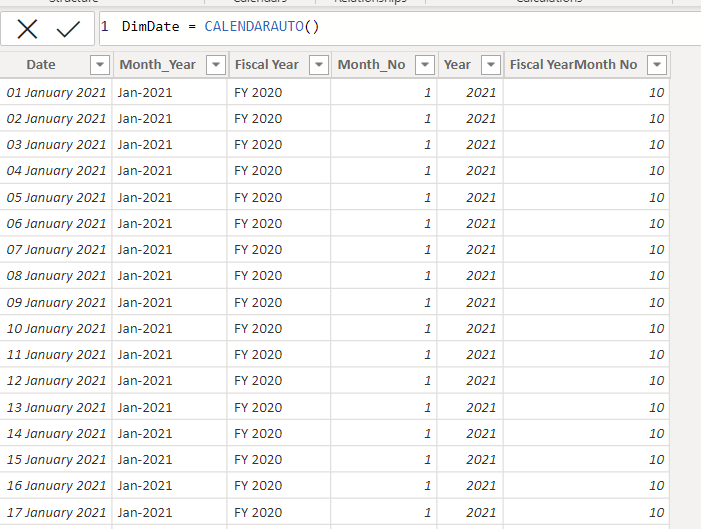Screen dimensions: 701x529
Task: Click into the DimDate formula bar
Action: (400, 28)
